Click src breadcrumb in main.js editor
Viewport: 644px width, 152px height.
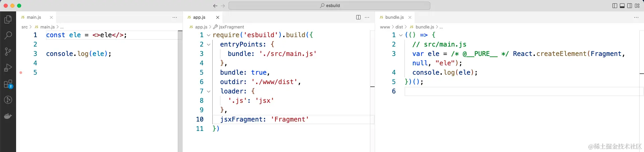pyautogui.click(x=24, y=27)
